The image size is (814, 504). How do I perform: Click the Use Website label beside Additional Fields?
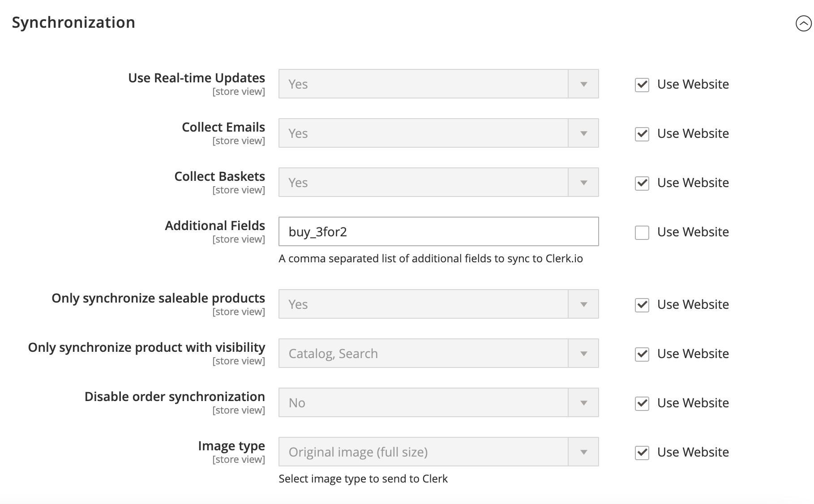pos(693,232)
